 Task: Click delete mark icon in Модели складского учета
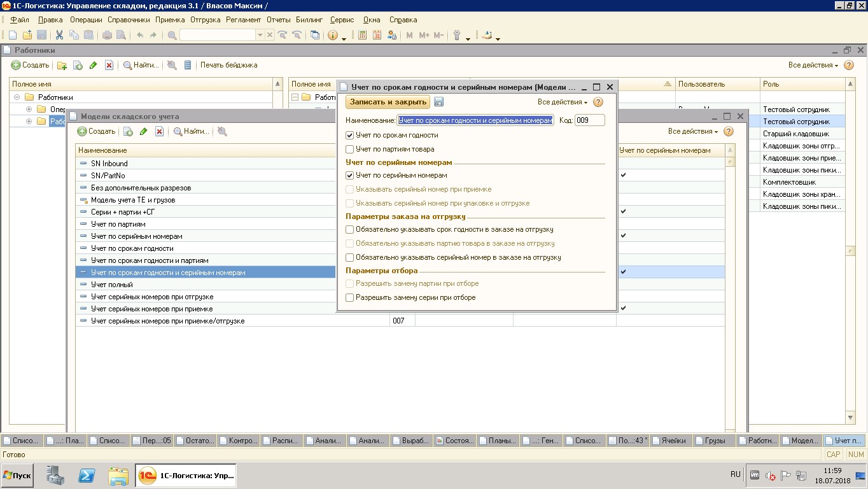[x=159, y=131]
